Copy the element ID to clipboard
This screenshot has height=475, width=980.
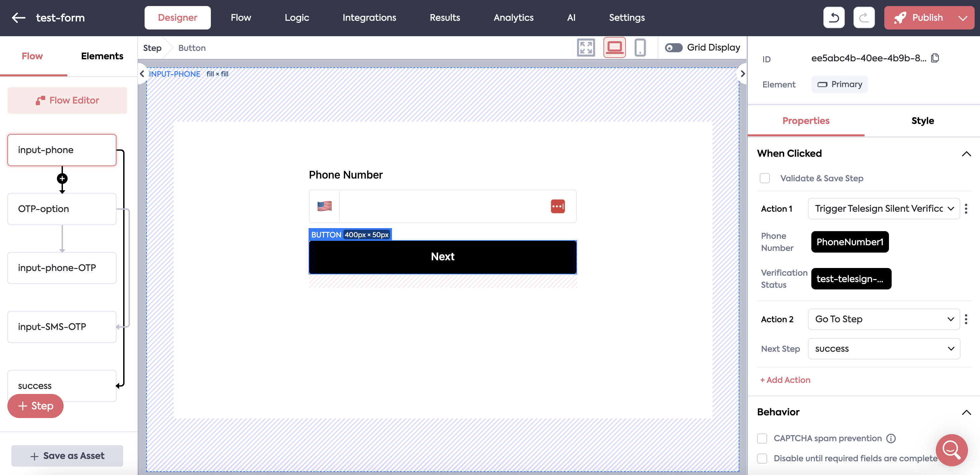[935, 58]
